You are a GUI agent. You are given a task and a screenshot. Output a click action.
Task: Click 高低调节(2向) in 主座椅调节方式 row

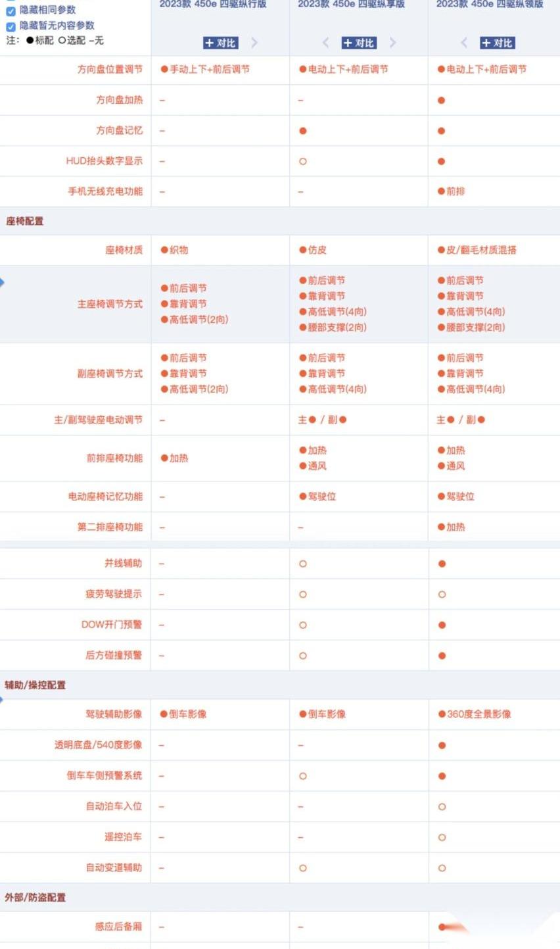point(195,320)
